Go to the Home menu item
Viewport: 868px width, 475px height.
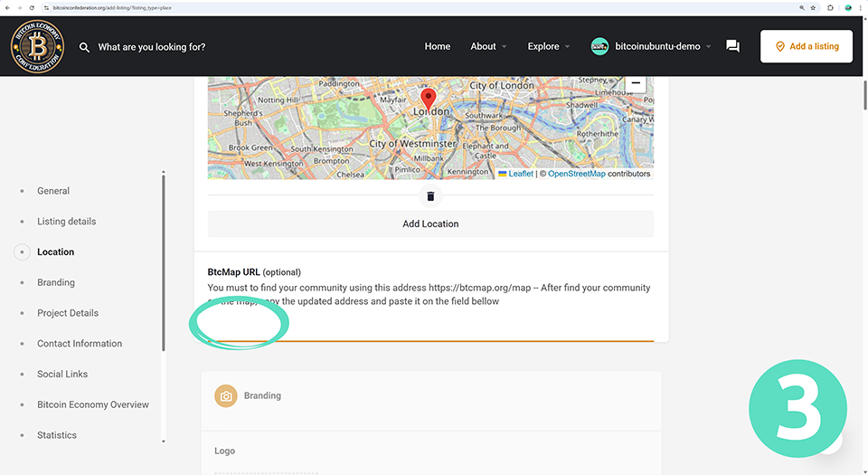[x=438, y=46]
